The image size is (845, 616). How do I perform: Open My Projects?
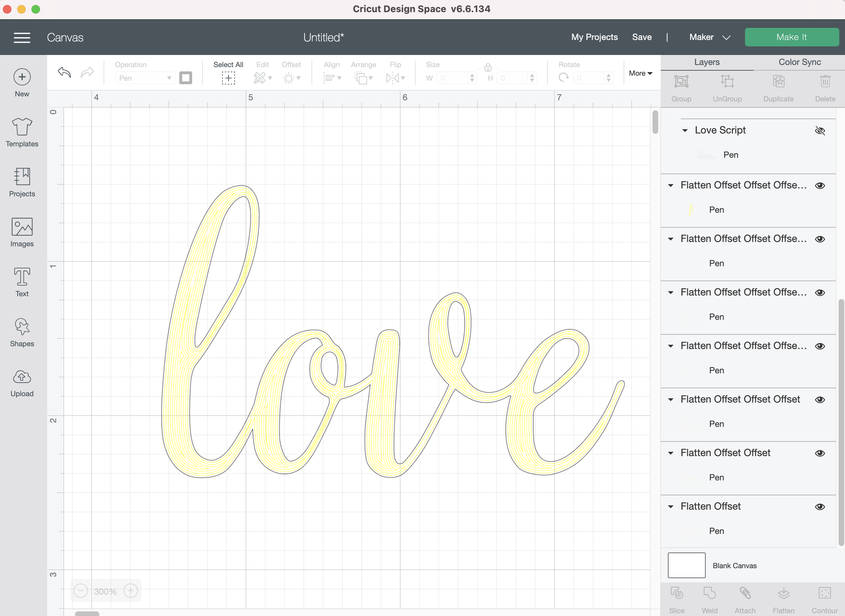594,37
